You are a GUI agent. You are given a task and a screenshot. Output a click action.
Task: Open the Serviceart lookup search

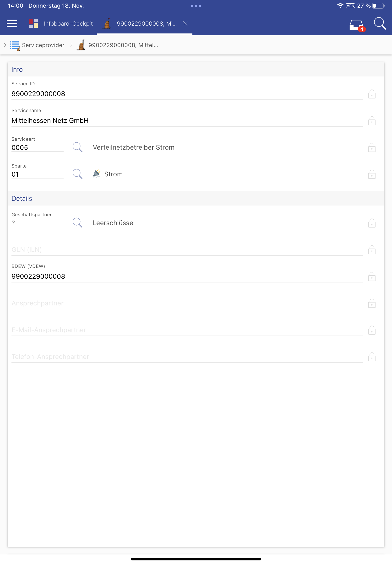pos(77,147)
